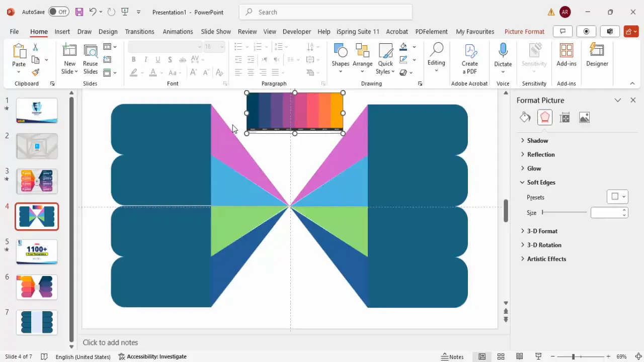Open the Designer pane
This screenshot has height=362, width=644.
(x=597, y=55)
